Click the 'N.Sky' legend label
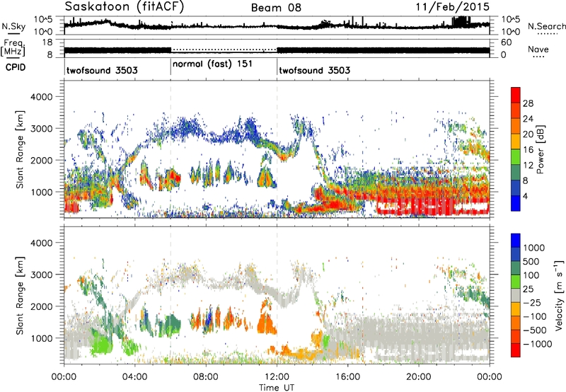Image resolution: width=566 pixels, height=392 pixels. pos(13,26)
